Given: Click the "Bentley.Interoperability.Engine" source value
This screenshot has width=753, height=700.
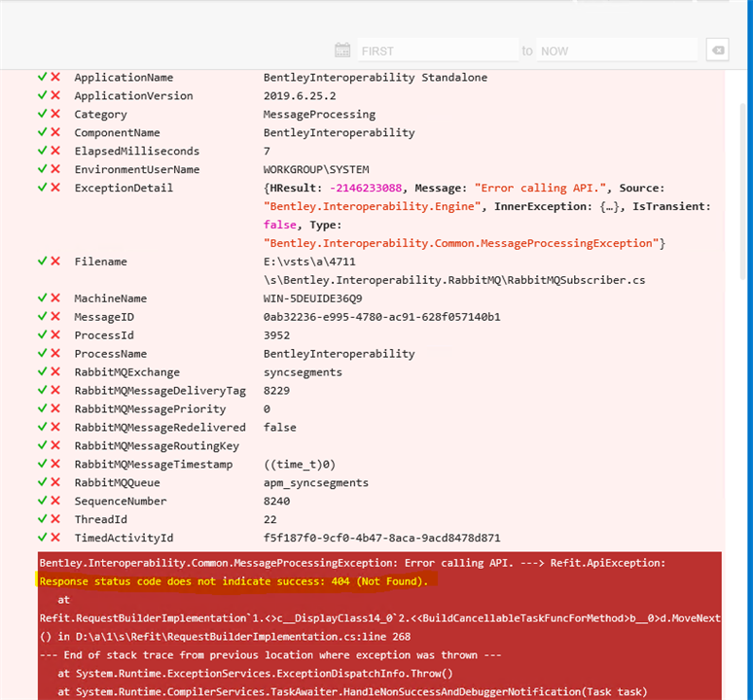Looking at the screenshot, I should pos(373,206).
